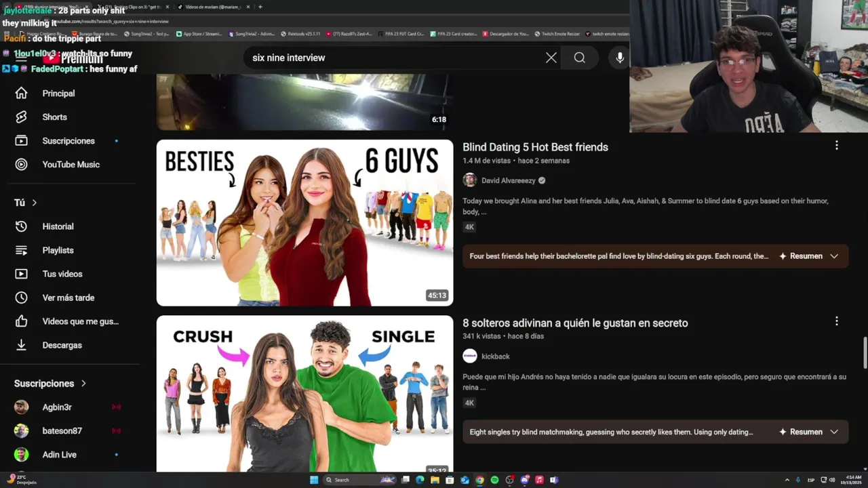The height and width of the screenshot is (488, 868).
Task: Click kickback channel avatar
Action: [x=470, y=357]
